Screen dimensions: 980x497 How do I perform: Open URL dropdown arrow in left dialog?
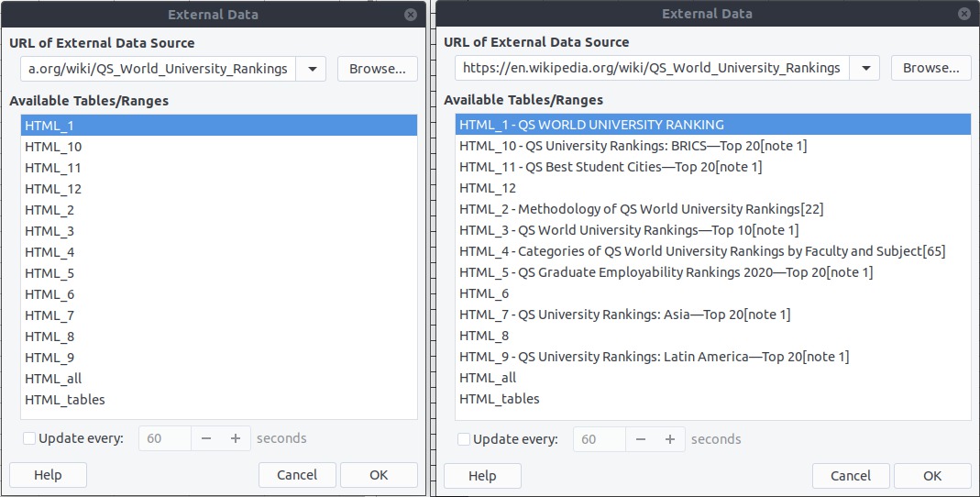coord(312,69)
